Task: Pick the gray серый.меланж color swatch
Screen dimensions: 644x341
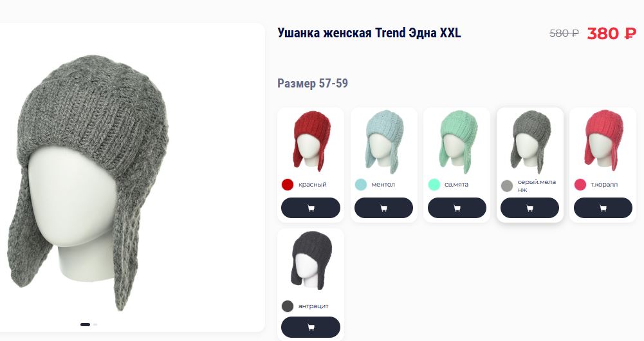Action: (507, 186)
